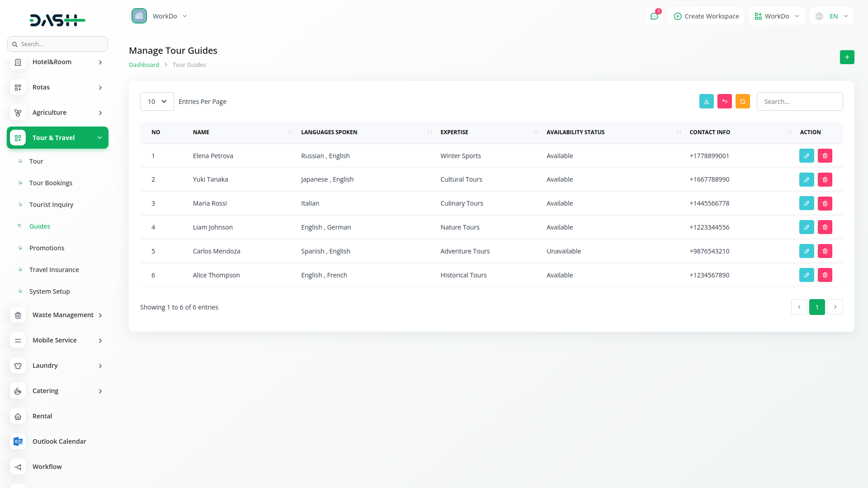Click the Italian language cell

310,203
